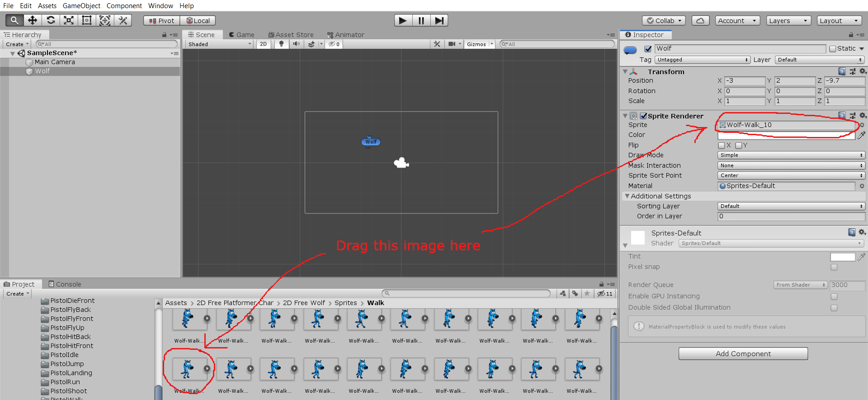Screen dimensions: 868x400
Task: Open the GameObject menu
Action: 81,6
